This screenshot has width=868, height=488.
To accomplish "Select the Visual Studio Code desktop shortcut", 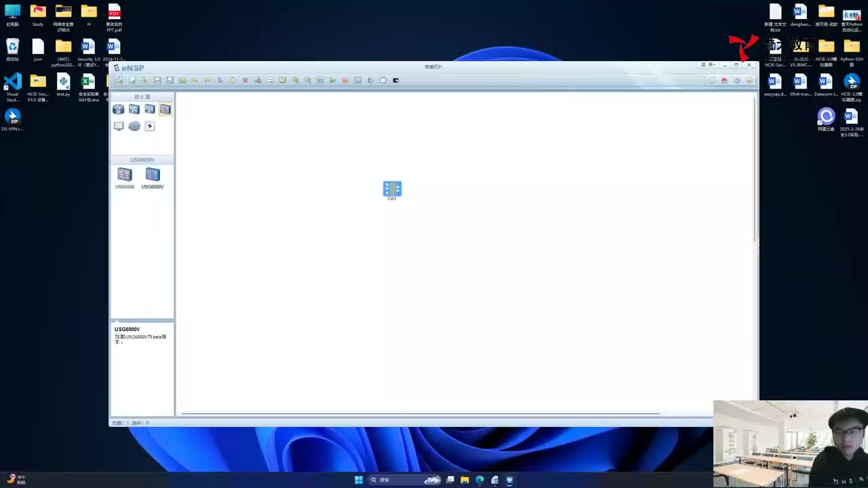I will pos(12,87).
